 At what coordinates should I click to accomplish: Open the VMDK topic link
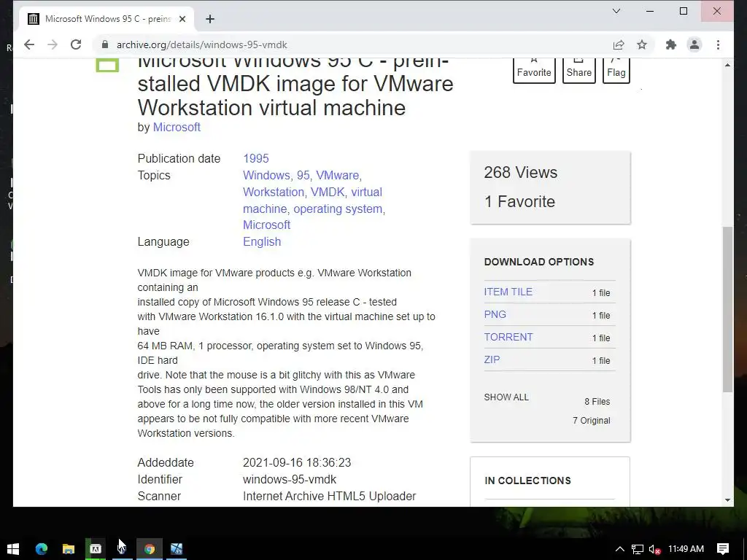tap(328, 192)
